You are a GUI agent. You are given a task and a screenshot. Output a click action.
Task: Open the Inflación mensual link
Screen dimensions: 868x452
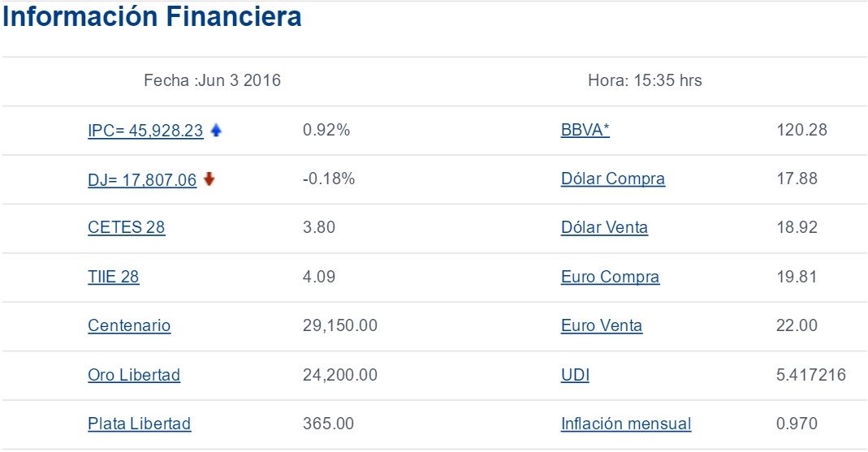[625, 424]
